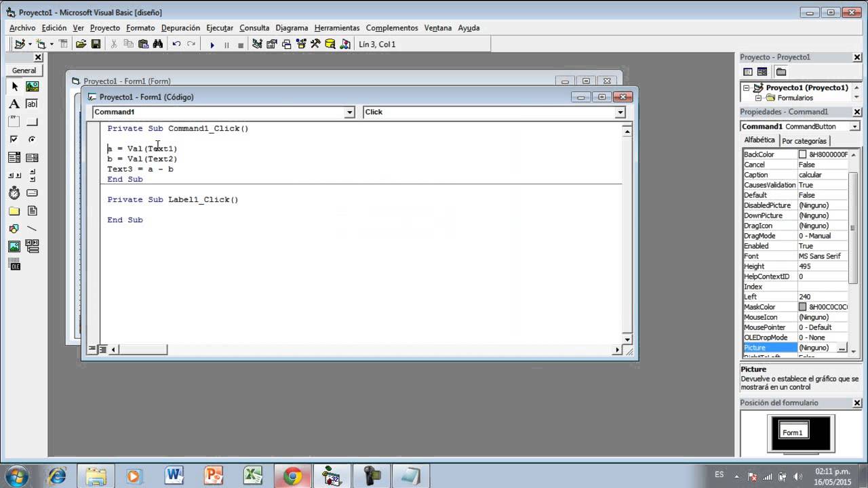Choose the Label (A) control tool
868x488 pixels.
14,104
